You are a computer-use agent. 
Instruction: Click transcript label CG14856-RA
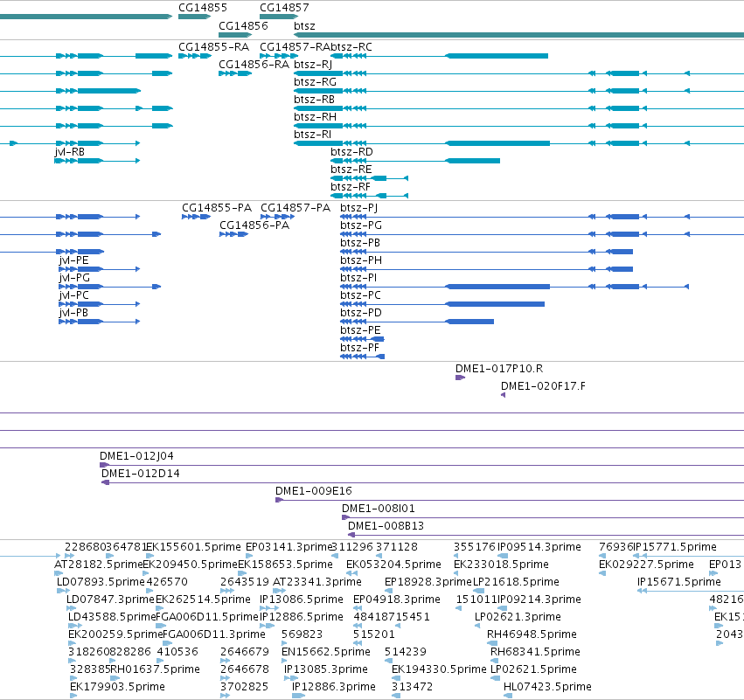pyautogui.click(x=254, y=65)
